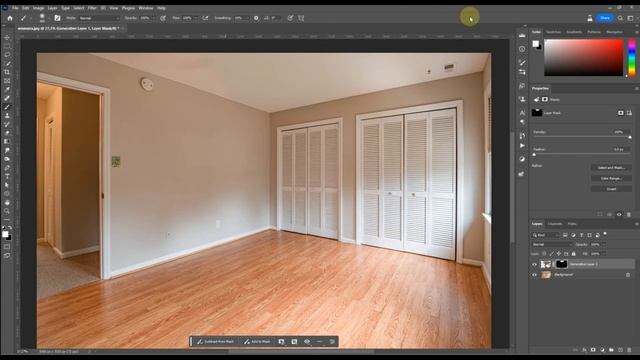640x360 pixels.
Task: Click Add to Mask button
Action: pyautogui.click(x=257, y=342)
